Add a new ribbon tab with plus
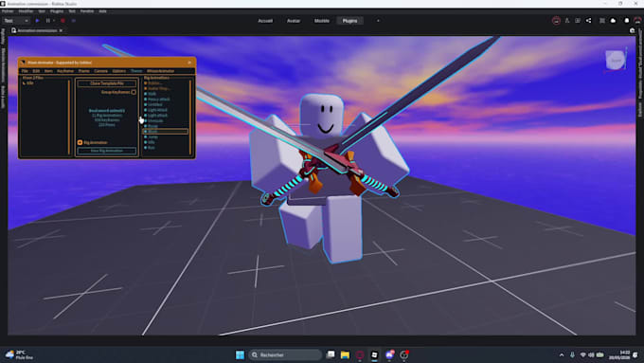The height and width of the screenshot is (363, 644). point(378,21)
